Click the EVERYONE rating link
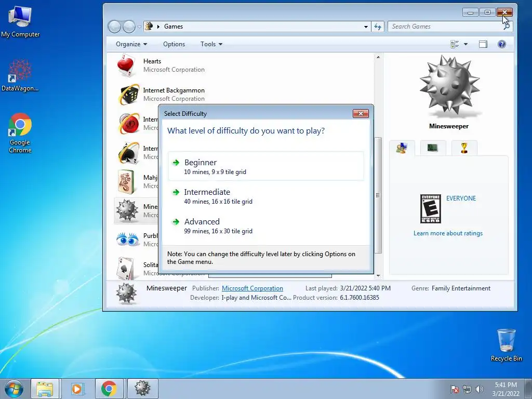The image size is (532, 399). (x=461, y=198)
